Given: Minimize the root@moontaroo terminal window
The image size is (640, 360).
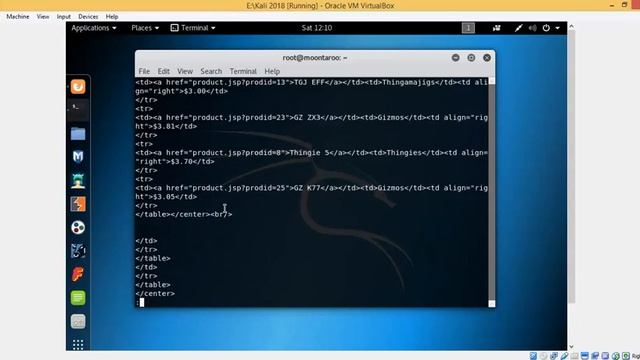Looking at the screenshot, I should point(456,58).
